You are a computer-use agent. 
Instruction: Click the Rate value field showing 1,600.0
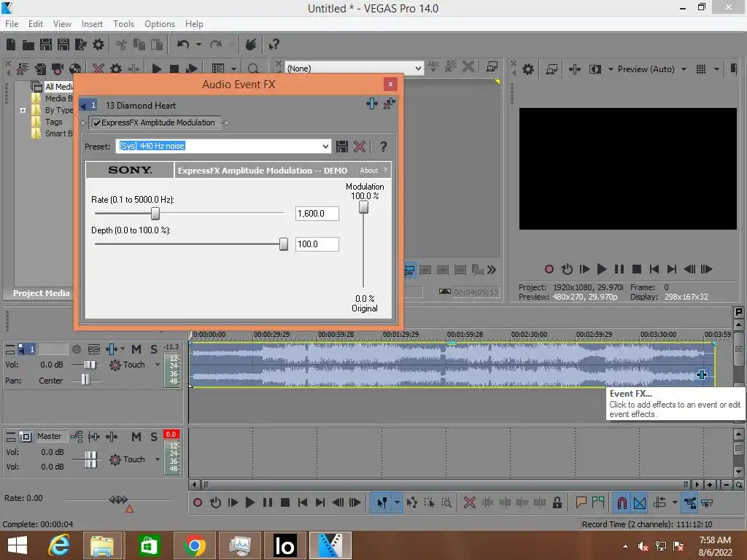[317, 214]
